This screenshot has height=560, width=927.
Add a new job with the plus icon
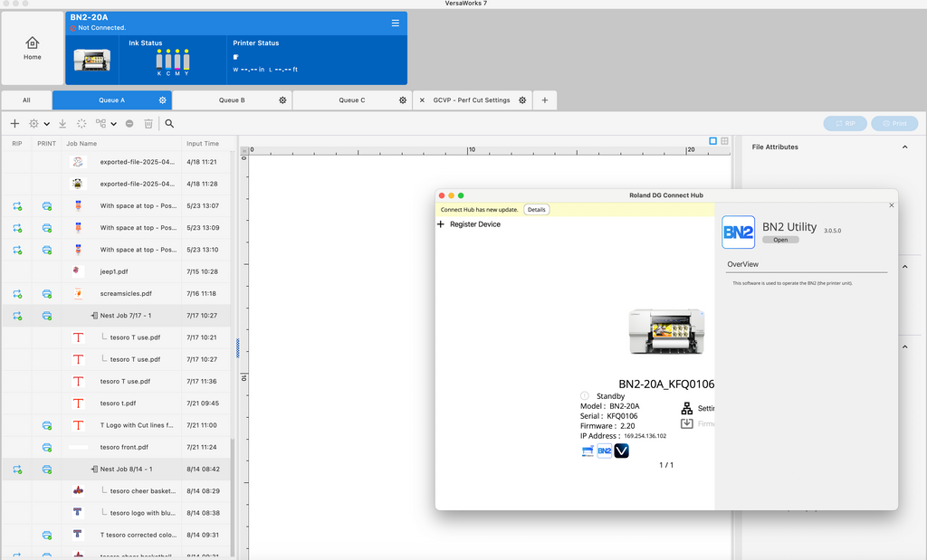coord(14,123)
